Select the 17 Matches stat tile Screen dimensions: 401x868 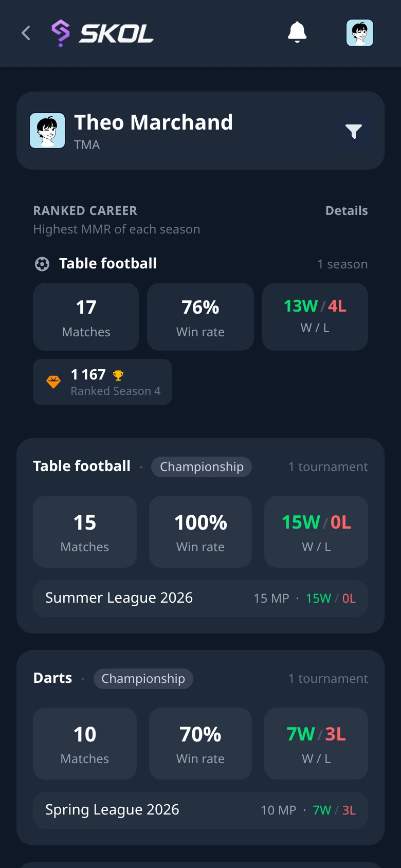pos(86,317)
